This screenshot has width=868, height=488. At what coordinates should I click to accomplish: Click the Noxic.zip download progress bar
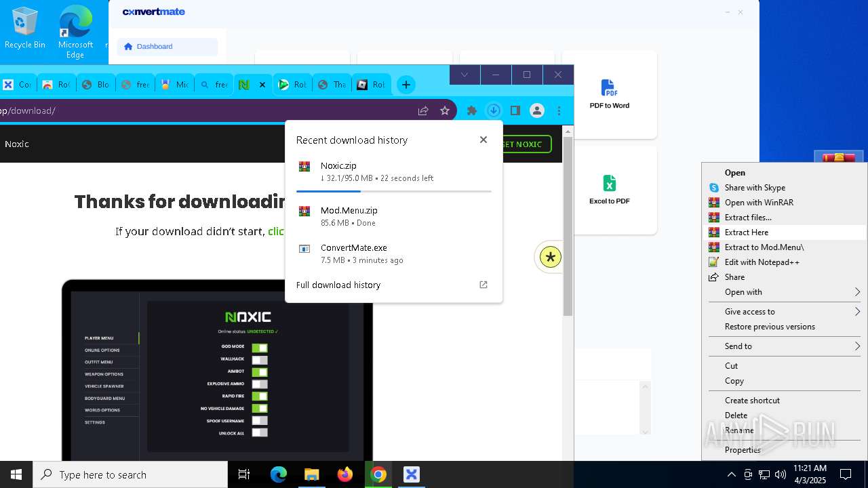[394, 192]
